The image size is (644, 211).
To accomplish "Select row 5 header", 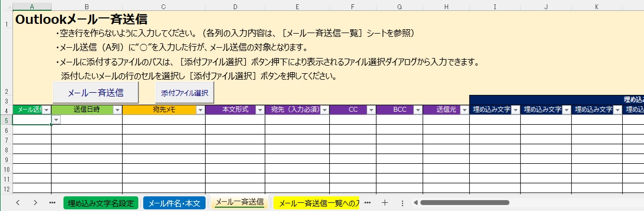I will (7, 120).
